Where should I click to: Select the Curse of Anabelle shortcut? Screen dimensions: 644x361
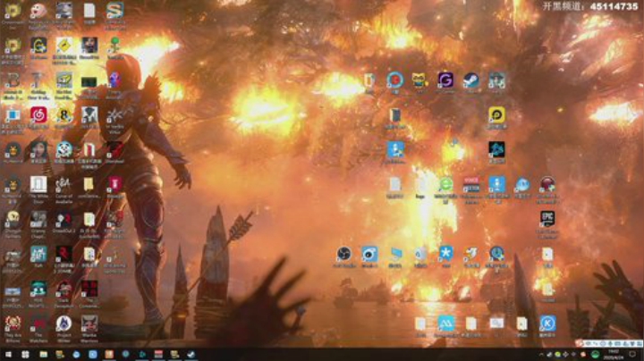[64, 185]
